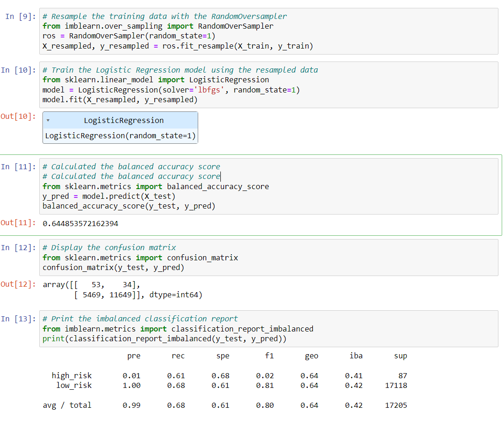
Task: Click the 'avg / total' row label
Action: pyautogui.click(x=67, y=405)
